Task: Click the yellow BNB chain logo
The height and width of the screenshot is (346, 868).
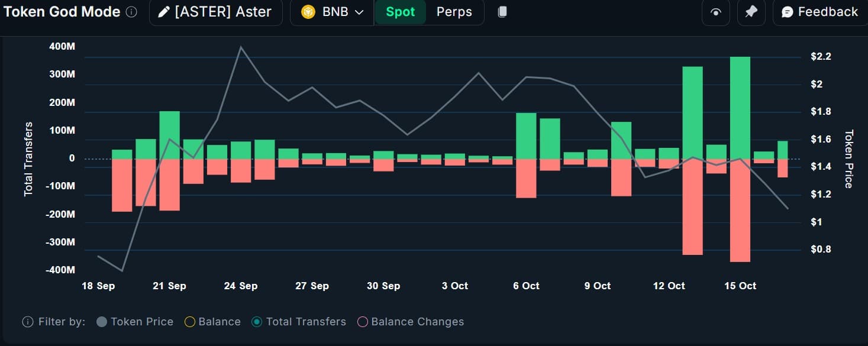Action: coord(307,11)
